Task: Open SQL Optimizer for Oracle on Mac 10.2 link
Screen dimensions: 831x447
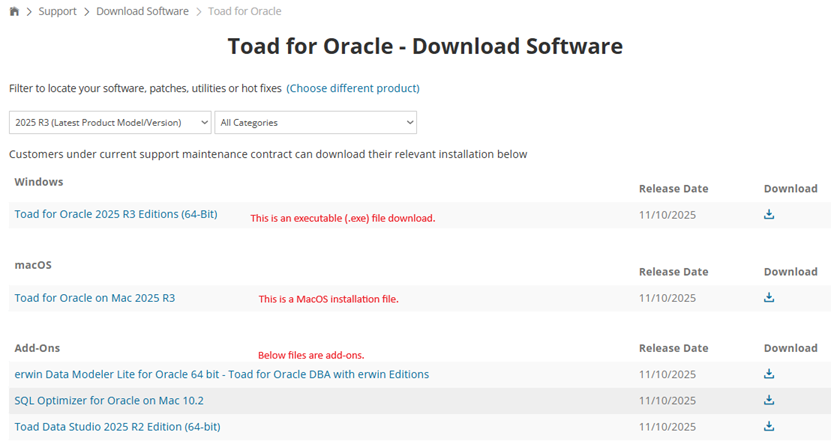Action: click(110, 400)
